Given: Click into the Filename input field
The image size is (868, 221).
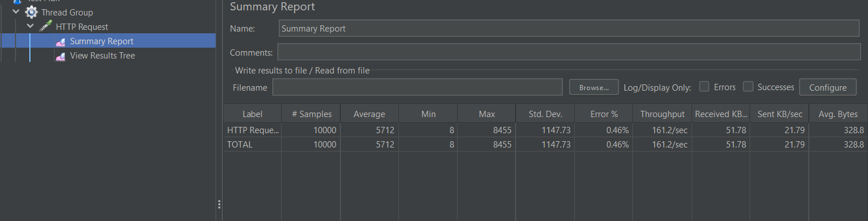Looking at the screenshot, I should [x=417, y=87].
